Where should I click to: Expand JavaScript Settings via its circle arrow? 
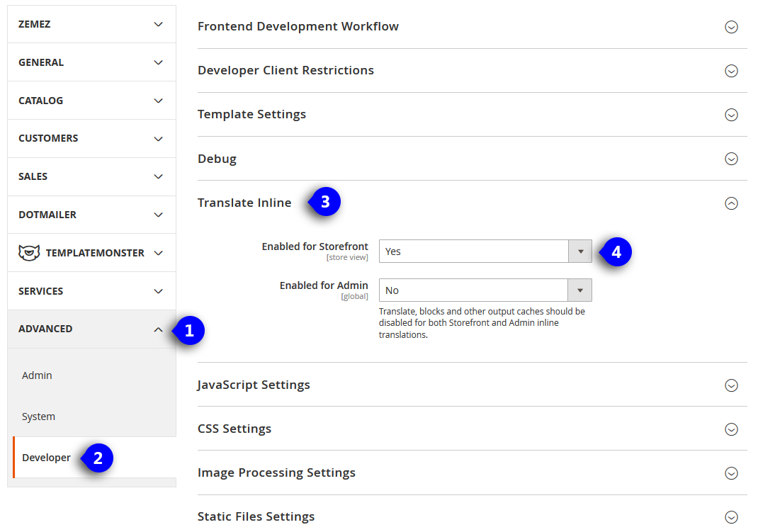point(731,385)
